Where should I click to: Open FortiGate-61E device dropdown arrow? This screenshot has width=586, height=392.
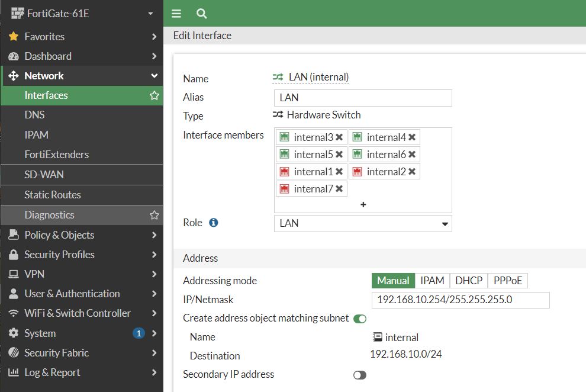click(x=150, y=14)
